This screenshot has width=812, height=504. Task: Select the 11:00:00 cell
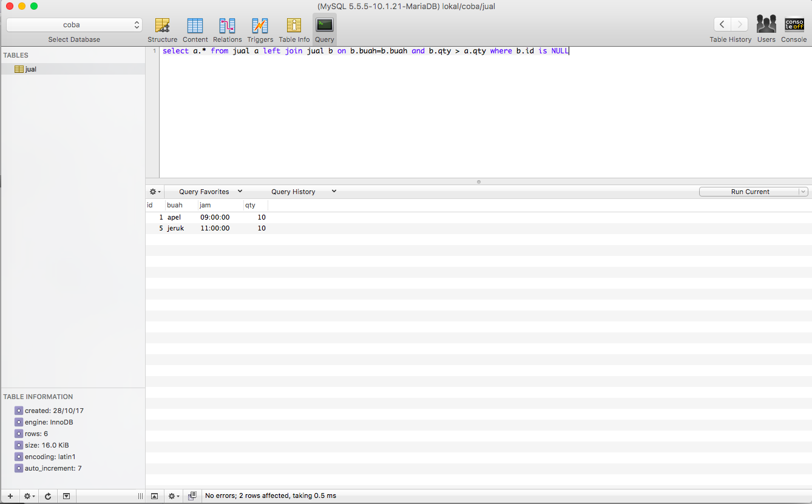[x=220, y=228]
